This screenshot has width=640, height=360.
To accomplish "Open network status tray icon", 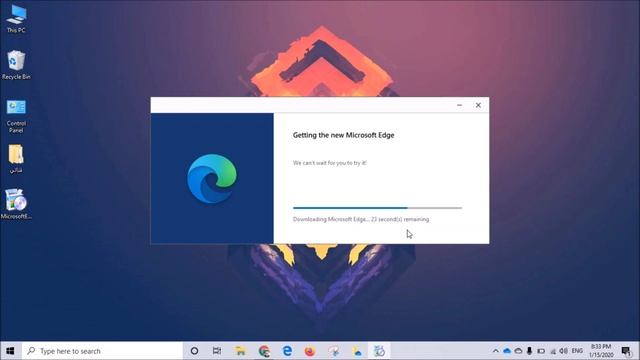I will [x=553, y=351].
